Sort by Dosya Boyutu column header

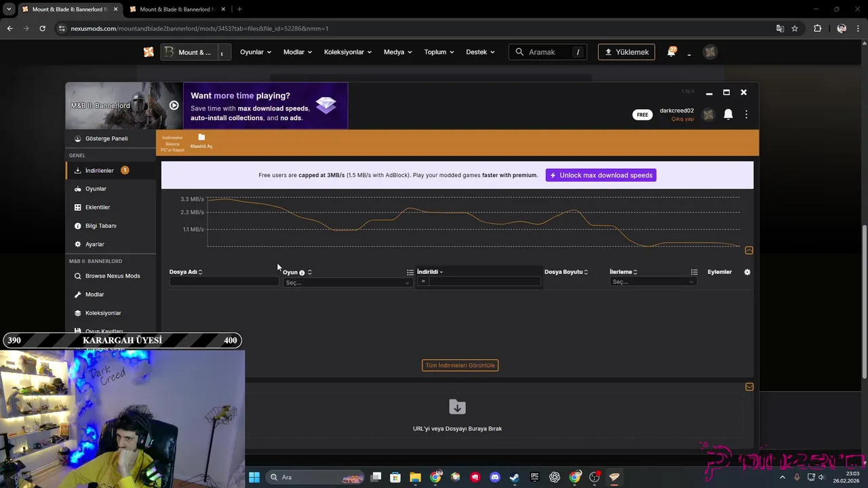point(566,272)
